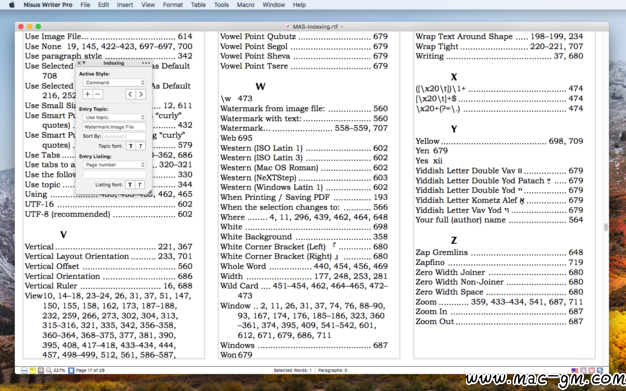
Task: Toggle bold Topic font button
Action: [x=131, y=146]
